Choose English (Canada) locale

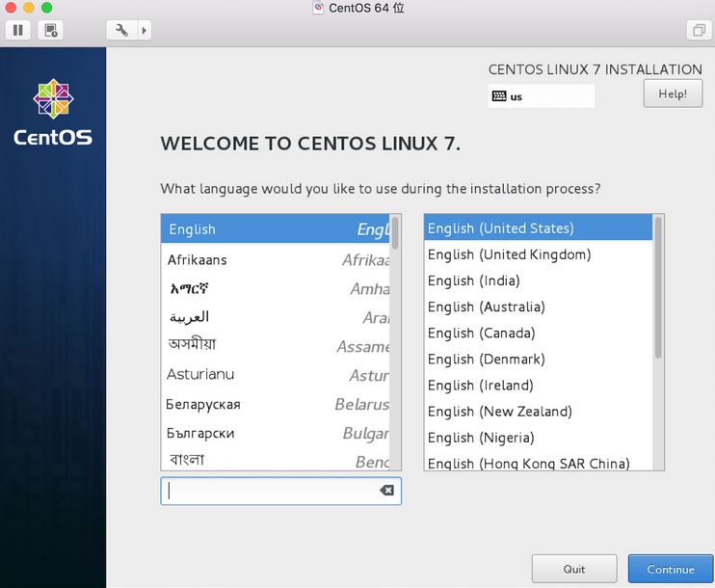tap(539, 333)
